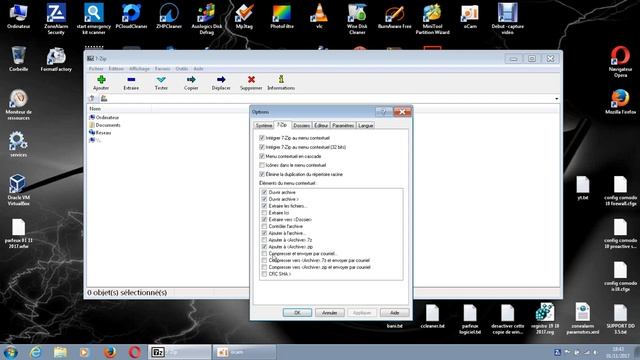Select the MiniTool Partition Wizard desktop icon
Screen dimensions: 640x360
click(x=432, y=19)
